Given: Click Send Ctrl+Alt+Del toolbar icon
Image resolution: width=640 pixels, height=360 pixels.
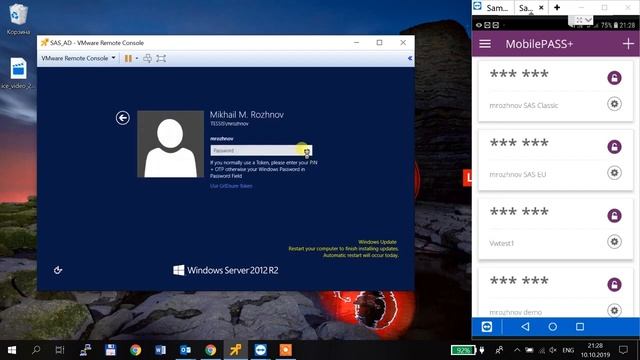Looking at the screenshot, I should point(147,58).
